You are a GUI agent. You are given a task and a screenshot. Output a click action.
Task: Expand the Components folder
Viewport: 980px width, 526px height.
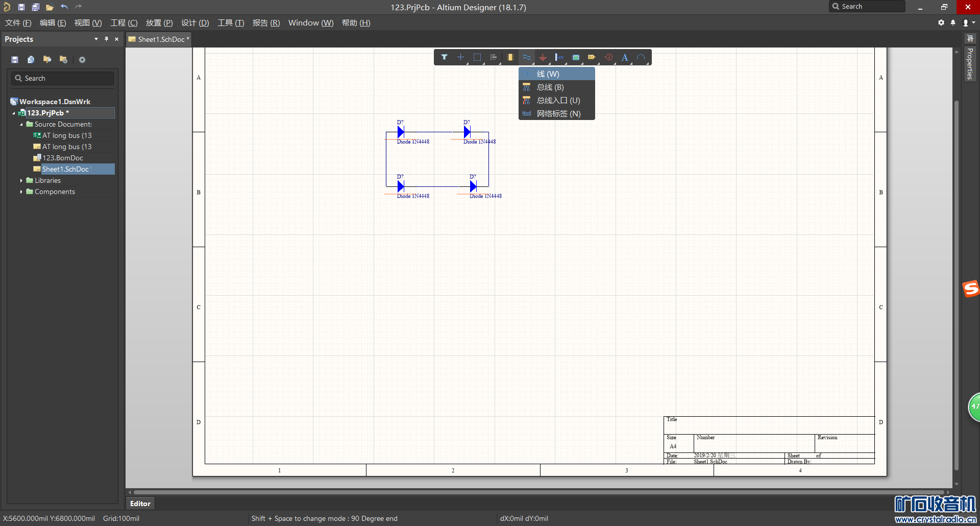[21, 192]
